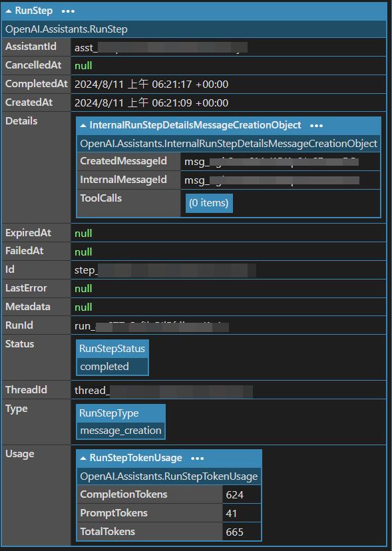Select the OpenAI.Assistants.RunStep type header
This screenshot has height=551, width=392.
click(66, 29)
